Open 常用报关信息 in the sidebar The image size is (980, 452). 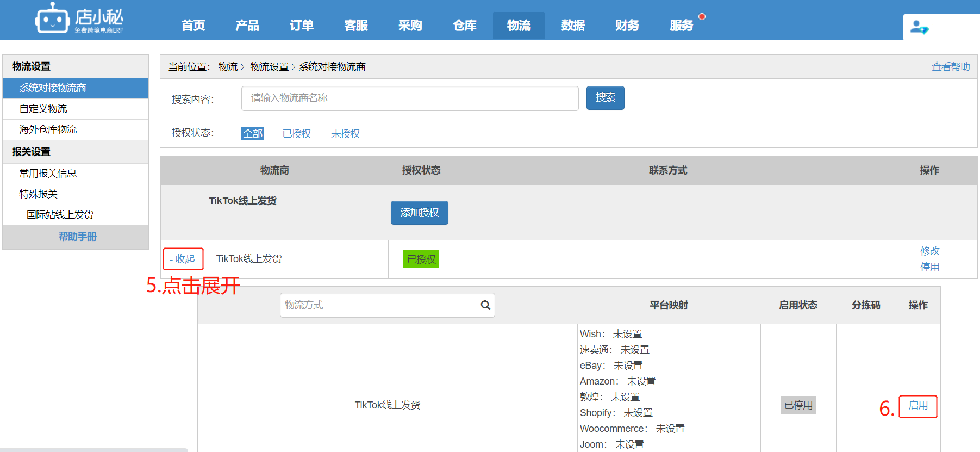[x=76, y=174]
